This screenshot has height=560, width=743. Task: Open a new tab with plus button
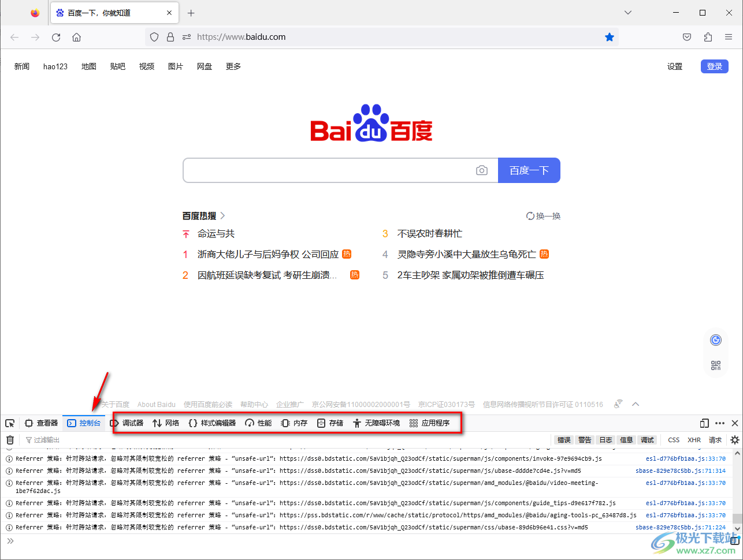[x=191, y=13]
